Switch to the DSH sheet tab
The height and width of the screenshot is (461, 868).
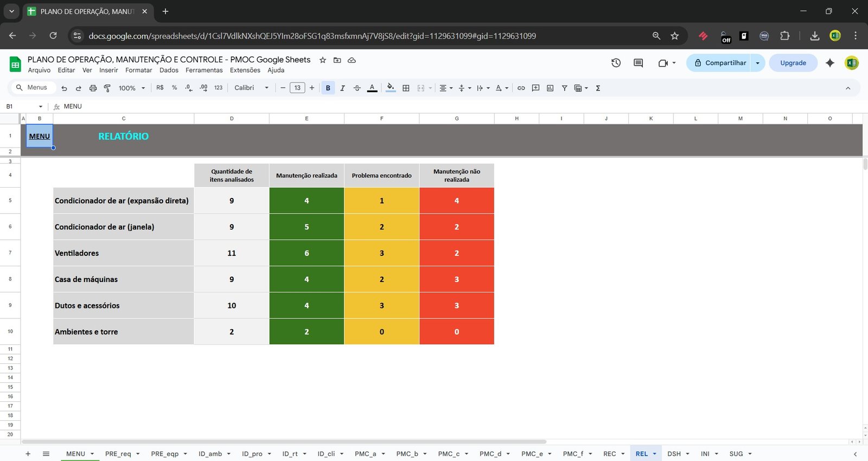pos(674,454)
